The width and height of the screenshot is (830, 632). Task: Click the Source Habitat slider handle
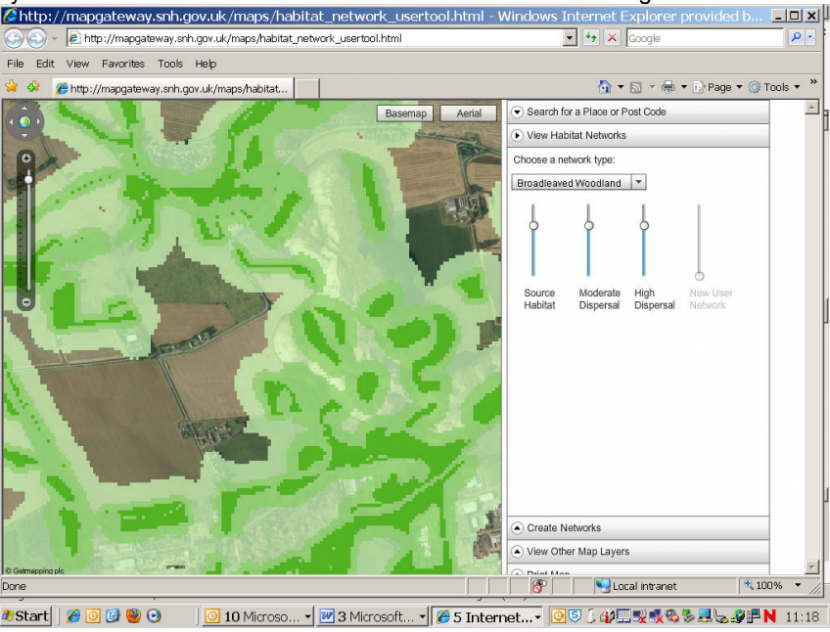(534, 225)
